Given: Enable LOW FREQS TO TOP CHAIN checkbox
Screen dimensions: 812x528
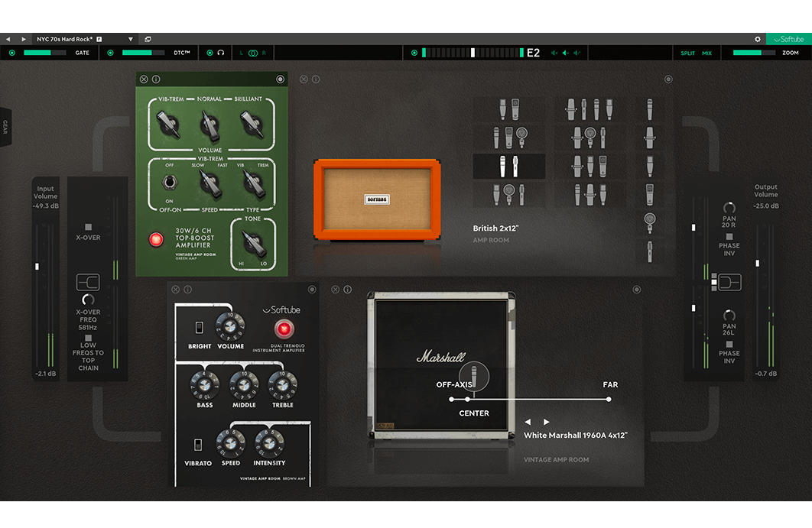Looking at the screenshot, I should pyautogui.click(x=88, y=338).
